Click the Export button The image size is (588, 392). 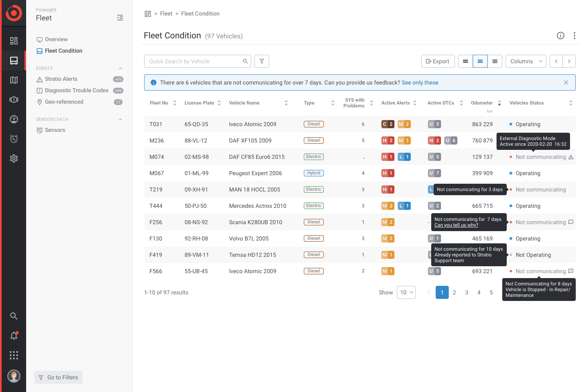tap(438, 61)
